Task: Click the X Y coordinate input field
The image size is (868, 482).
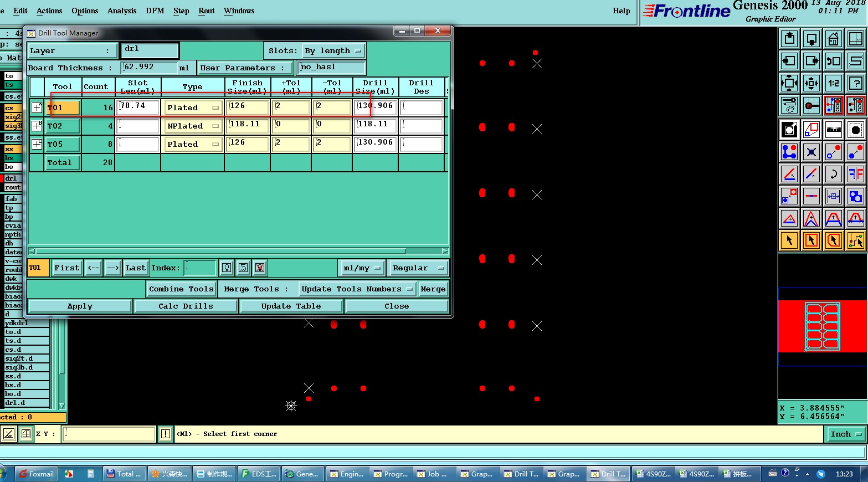Action: pos(109,434)
